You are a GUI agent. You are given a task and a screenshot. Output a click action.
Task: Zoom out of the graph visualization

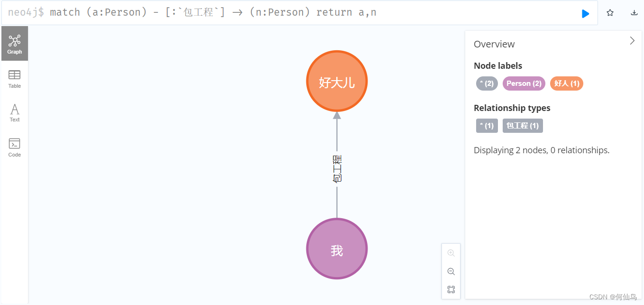[x=451, y=271]
